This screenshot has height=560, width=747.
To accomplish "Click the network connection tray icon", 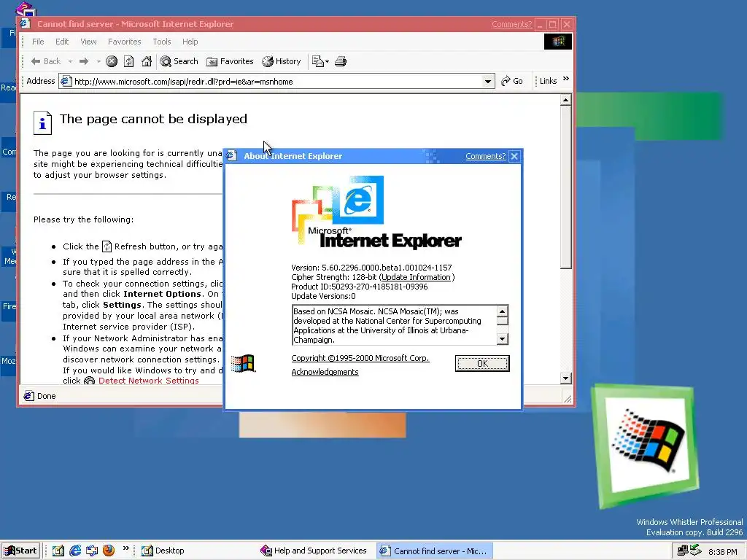I will pyautogui.click(x=683, y=551).
